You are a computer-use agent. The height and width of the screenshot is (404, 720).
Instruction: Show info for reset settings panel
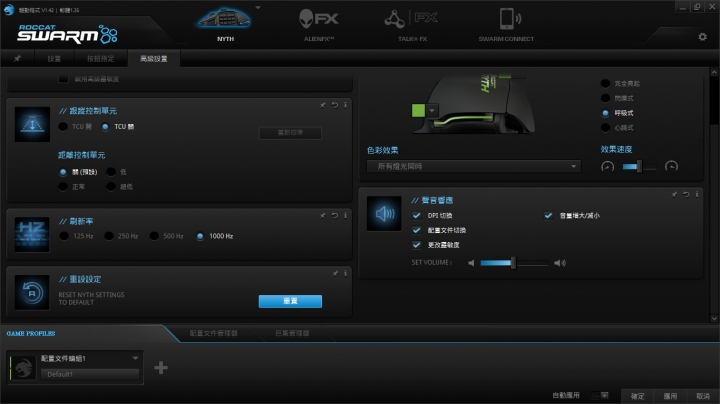(345, 273)
